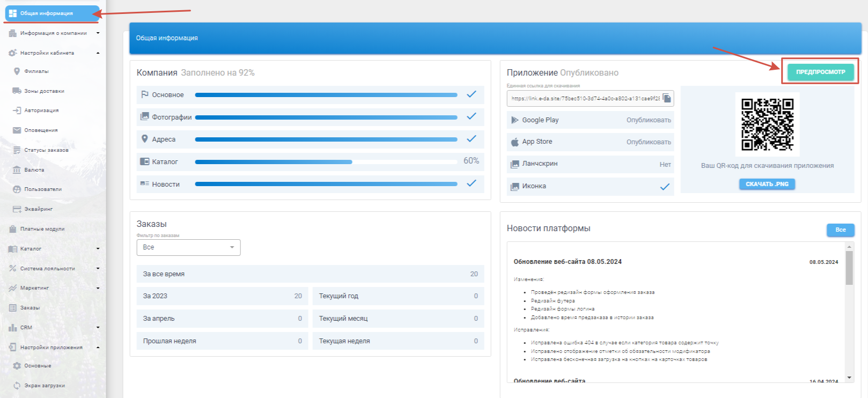Download the QR code with СКАЧАТЬ .PNG
Image resolution: width=868 pixels, height=398 pixels.
click(x=767, y=184)
